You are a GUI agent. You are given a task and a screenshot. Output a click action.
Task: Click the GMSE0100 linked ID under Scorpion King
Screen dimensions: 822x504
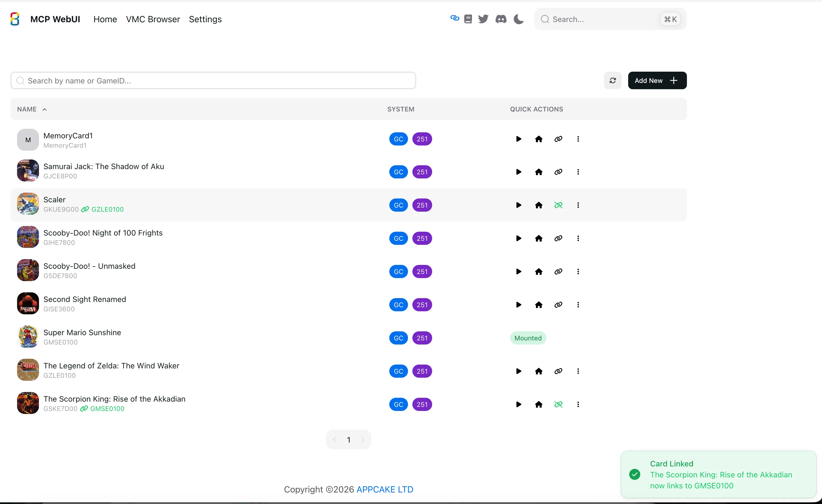(107, 408)
